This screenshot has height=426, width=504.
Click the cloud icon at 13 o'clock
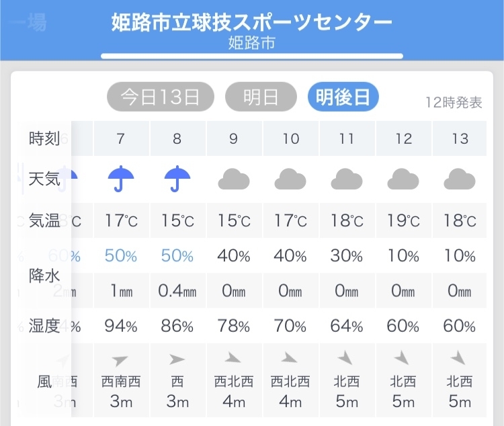(x=460, y=179)
